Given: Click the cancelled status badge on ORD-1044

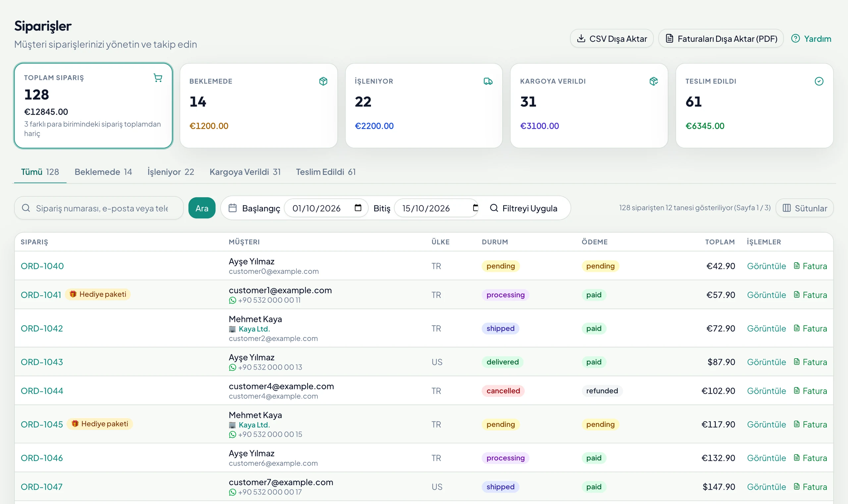Looking at the screenshot, I should pyautogui.click(x=503, y=391).
